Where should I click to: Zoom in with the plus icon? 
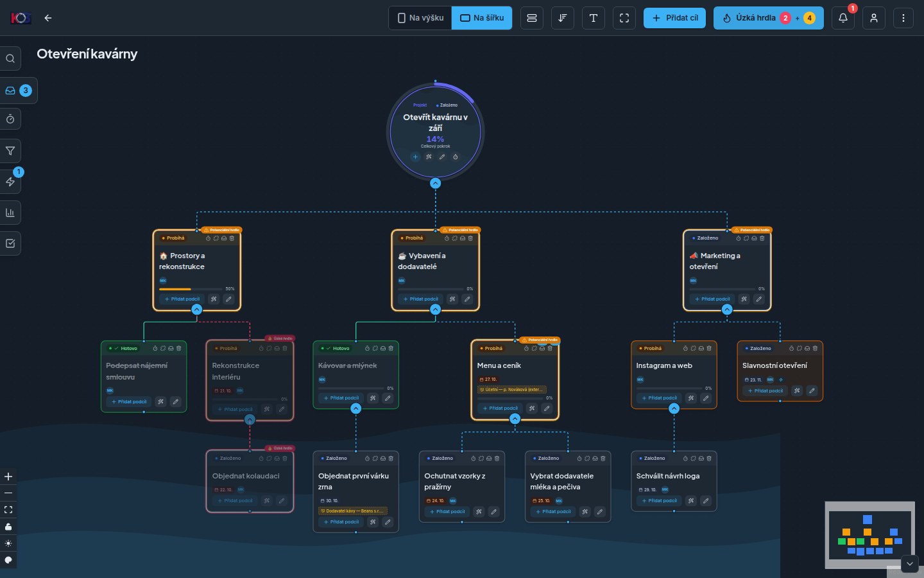8,477
